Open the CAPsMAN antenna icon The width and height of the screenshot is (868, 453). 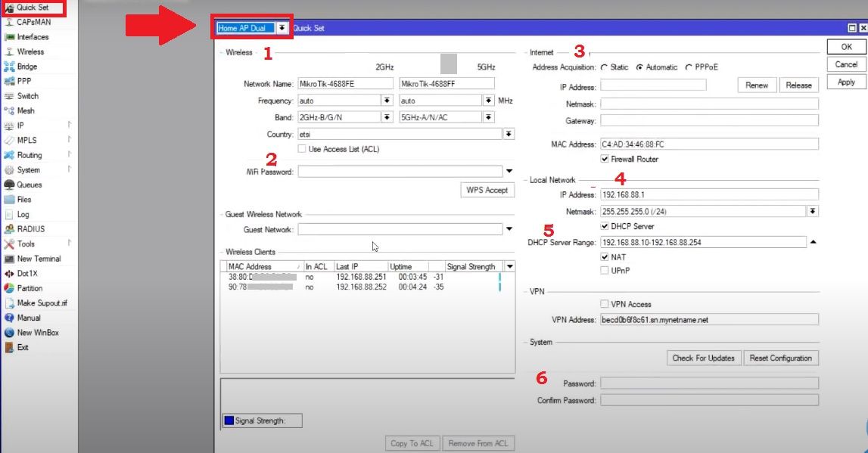coord(9,22)
